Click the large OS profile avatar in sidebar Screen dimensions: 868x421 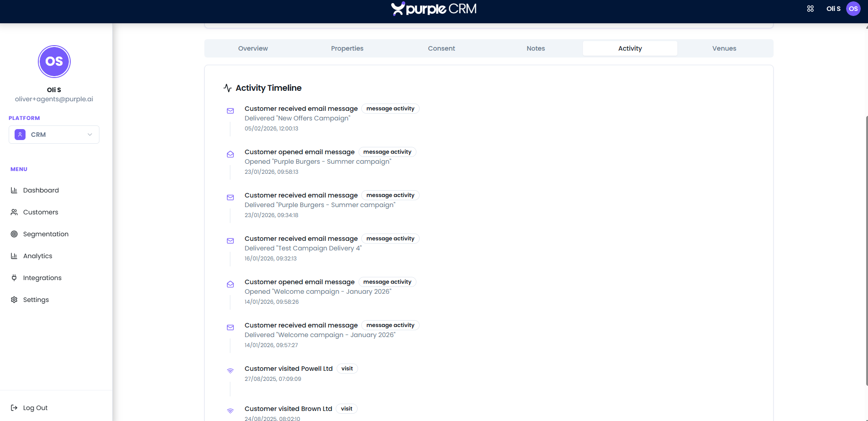pos(54,62)
